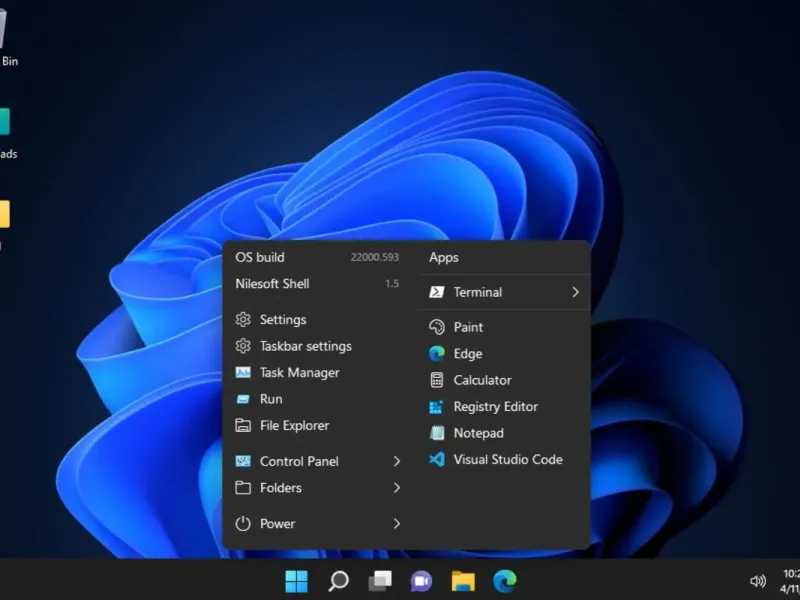Select Visual Studio Code entry
The width and height of the screenshot is (800, 600).
coord(504,460)
